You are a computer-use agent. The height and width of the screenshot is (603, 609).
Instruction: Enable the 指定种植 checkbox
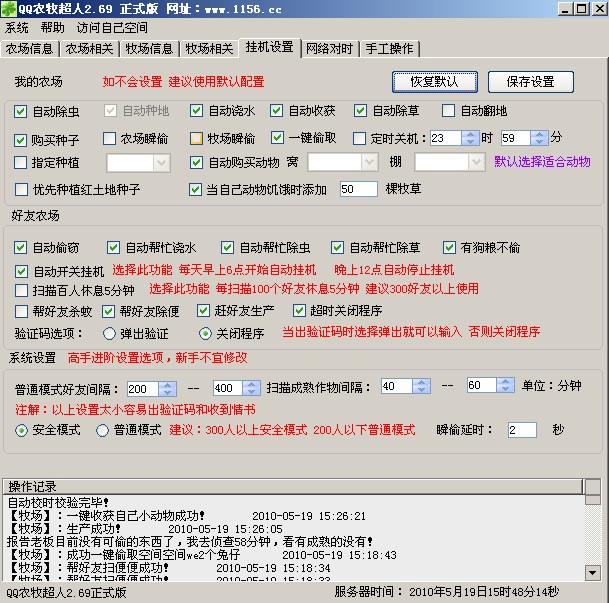point(20,162)
